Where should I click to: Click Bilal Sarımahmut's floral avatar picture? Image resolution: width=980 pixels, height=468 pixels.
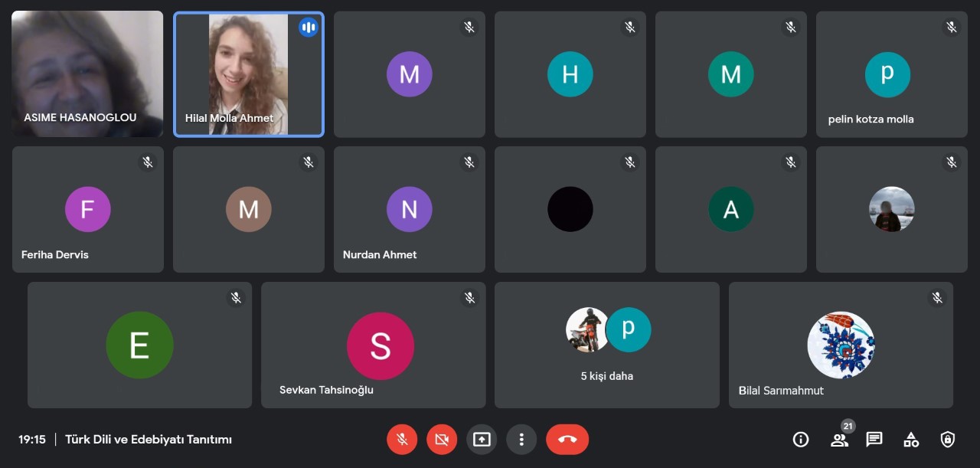click(841, 345)
